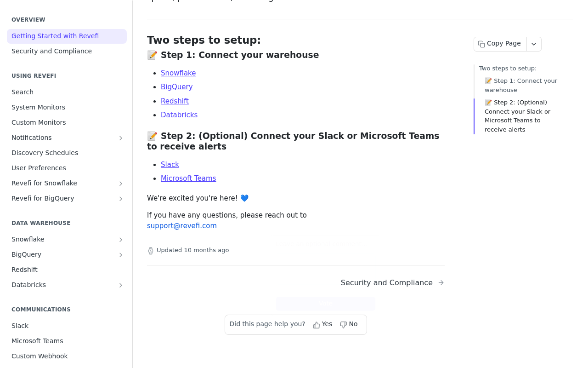The image size is (588, 368).
Task: Expand the Databricks sidebar section
Action: (121, 285)
